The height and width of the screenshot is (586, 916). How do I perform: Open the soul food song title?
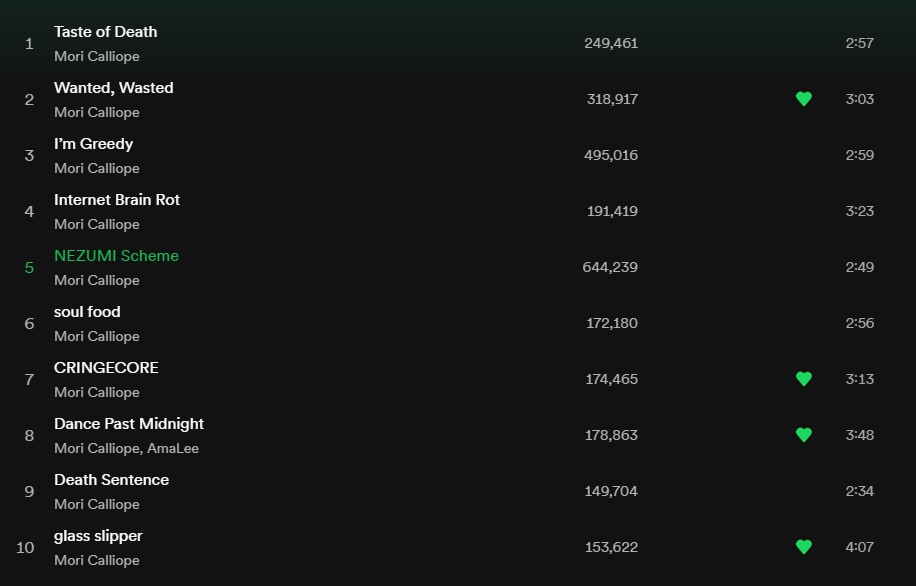[x=87, y=312]
